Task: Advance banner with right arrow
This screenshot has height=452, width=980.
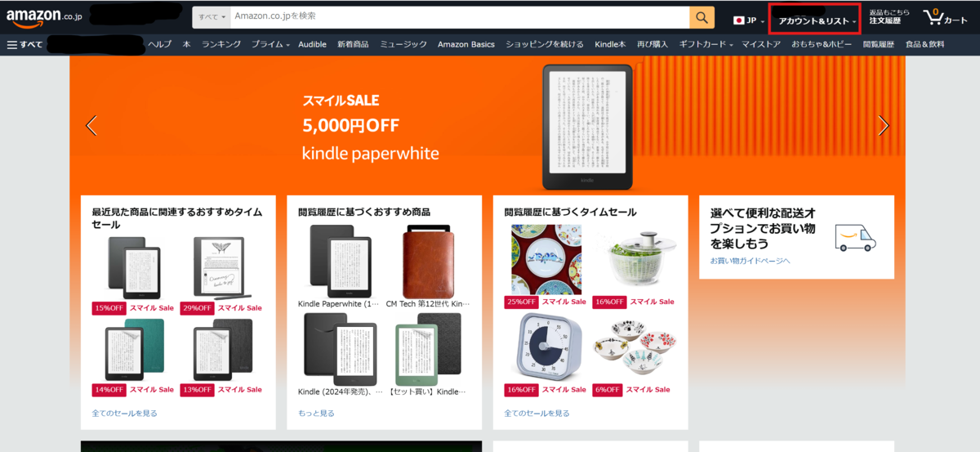Action: pos(883,125)
